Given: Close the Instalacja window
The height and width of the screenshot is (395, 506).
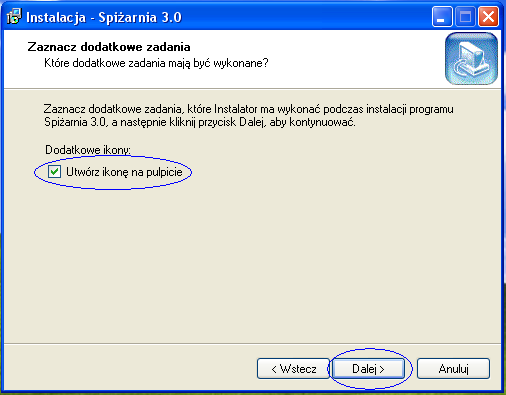Looking at the screenshot, I should pyautogui.click(x=489, y=17).
